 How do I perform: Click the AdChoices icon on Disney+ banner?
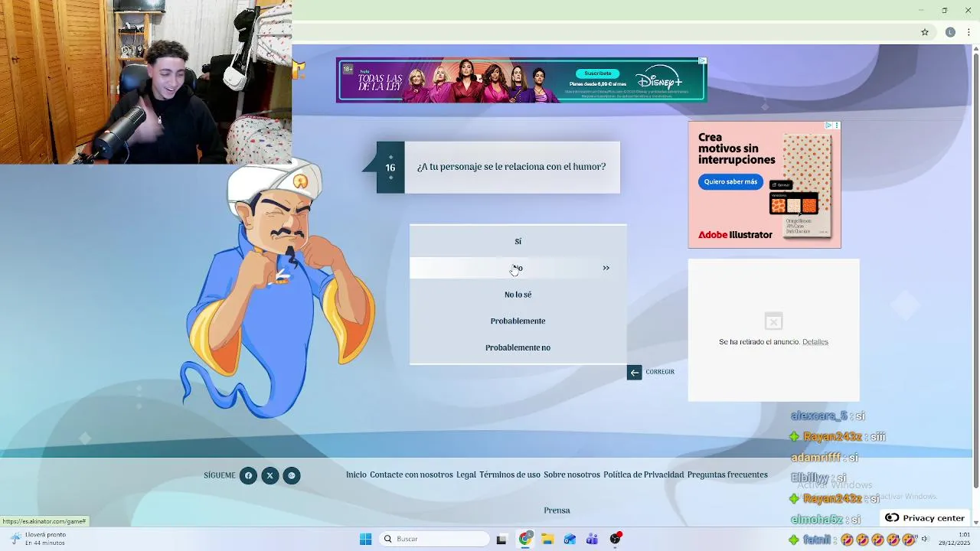(x=702, y=60)
